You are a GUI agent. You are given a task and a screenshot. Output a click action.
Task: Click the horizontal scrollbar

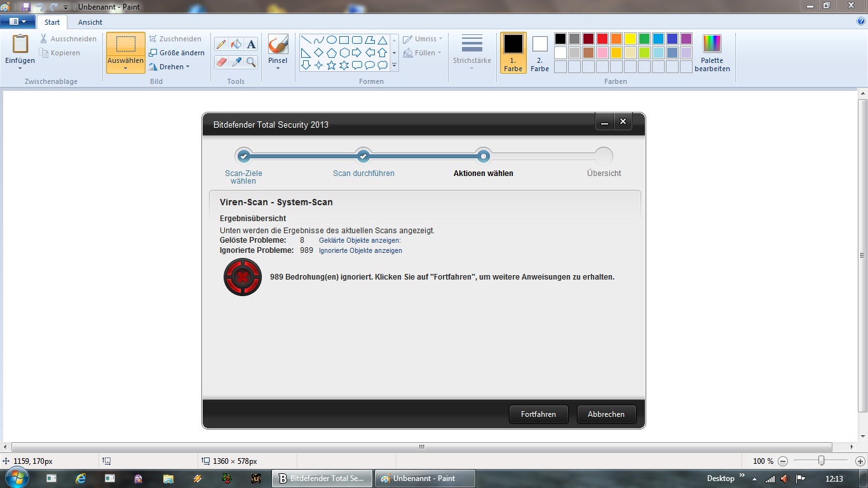422,447
